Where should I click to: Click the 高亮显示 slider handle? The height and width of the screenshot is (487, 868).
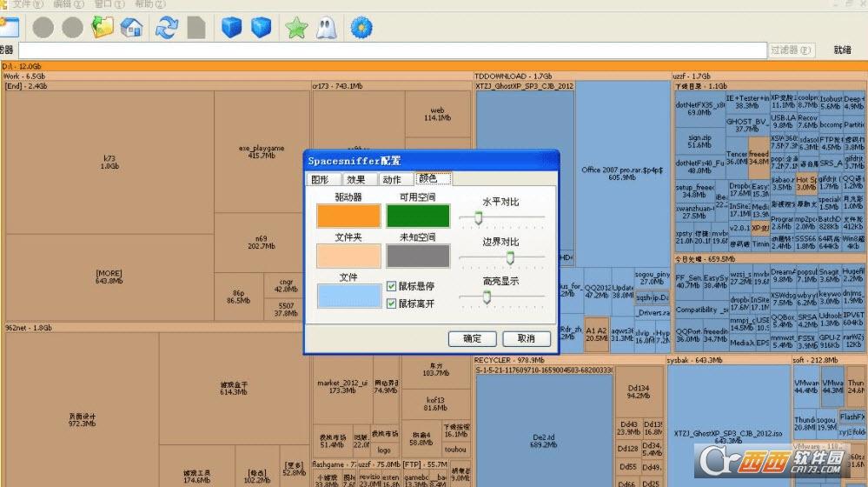[487, 297]
